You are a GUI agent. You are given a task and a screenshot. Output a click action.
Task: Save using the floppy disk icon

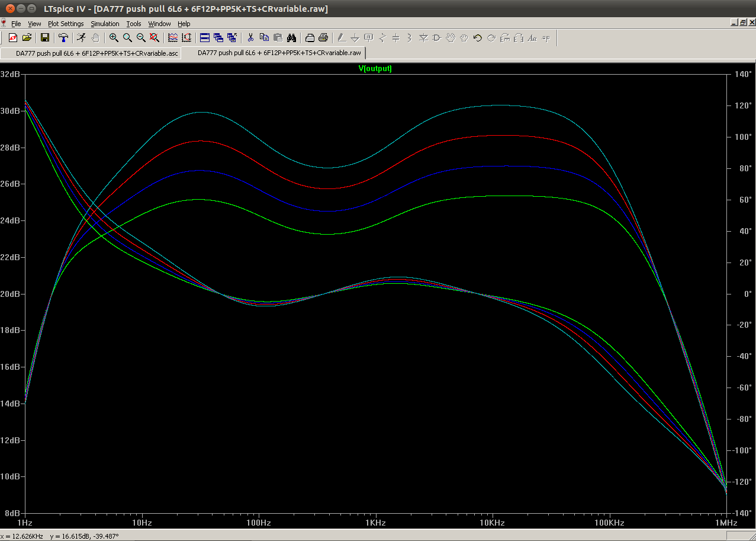(x=45, y=38)
